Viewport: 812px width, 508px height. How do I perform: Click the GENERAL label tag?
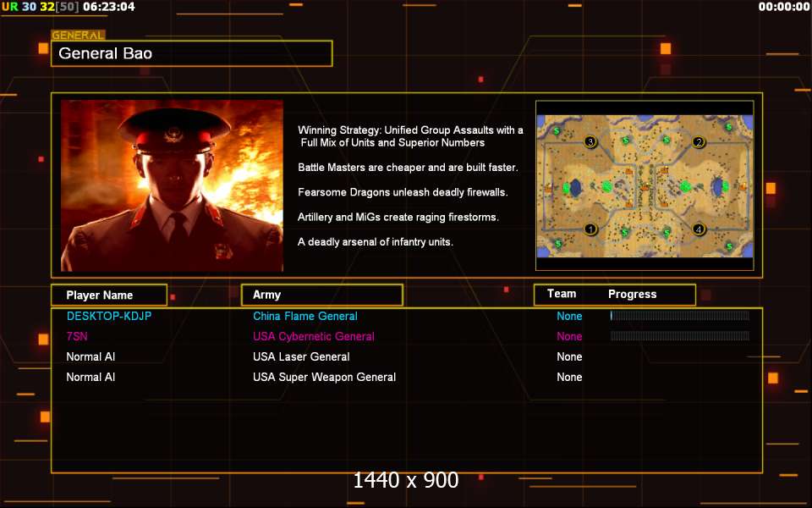78,36
